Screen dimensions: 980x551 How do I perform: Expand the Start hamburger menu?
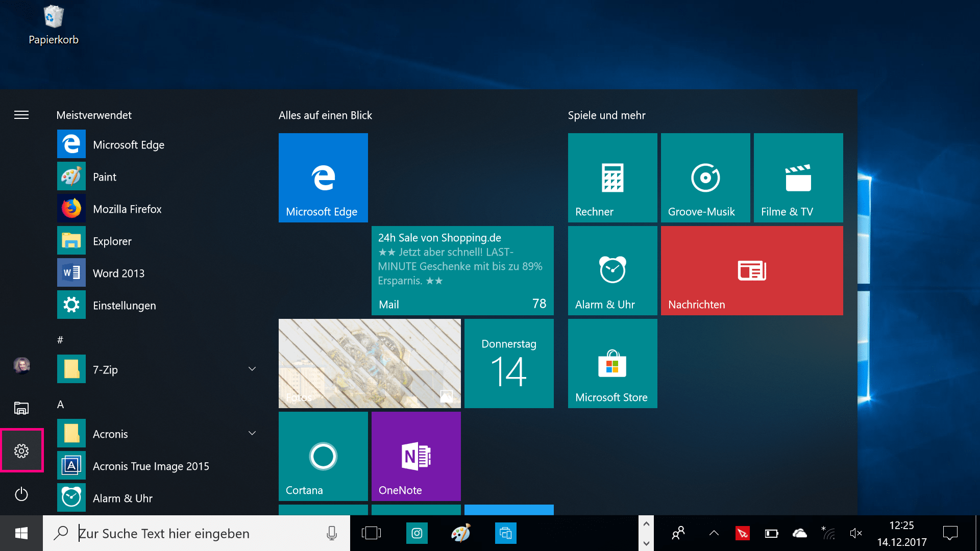tap(21, 115)
